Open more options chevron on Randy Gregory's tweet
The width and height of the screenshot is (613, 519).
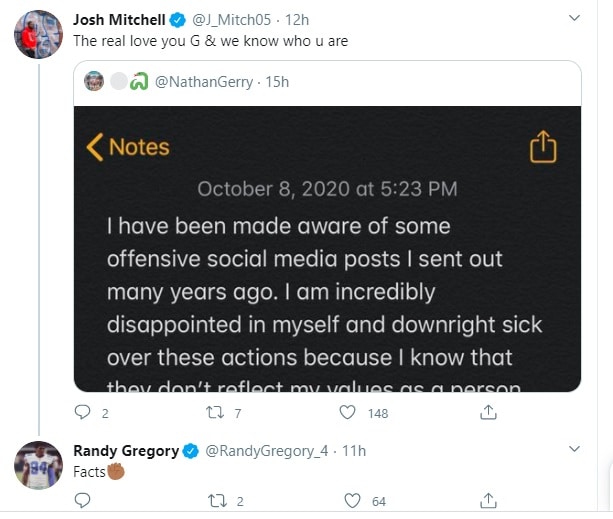(x=574, y=449)
